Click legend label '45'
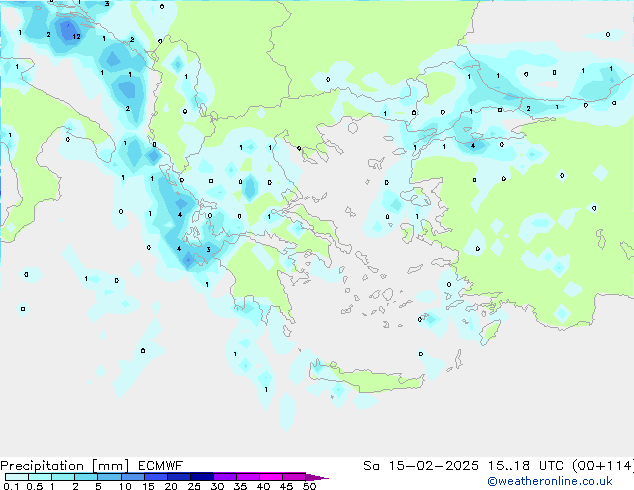The width and height of the screenshot is (634, 490). [286, 486]
